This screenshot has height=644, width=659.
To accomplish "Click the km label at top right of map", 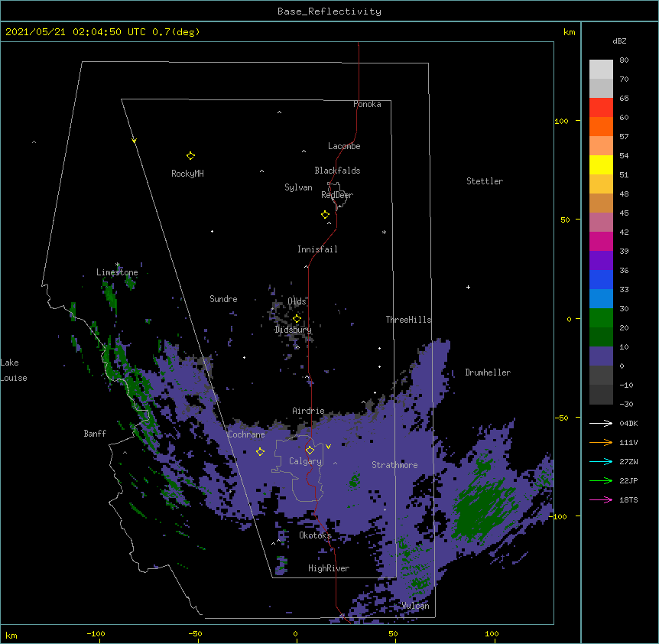I will coord(569,32).
